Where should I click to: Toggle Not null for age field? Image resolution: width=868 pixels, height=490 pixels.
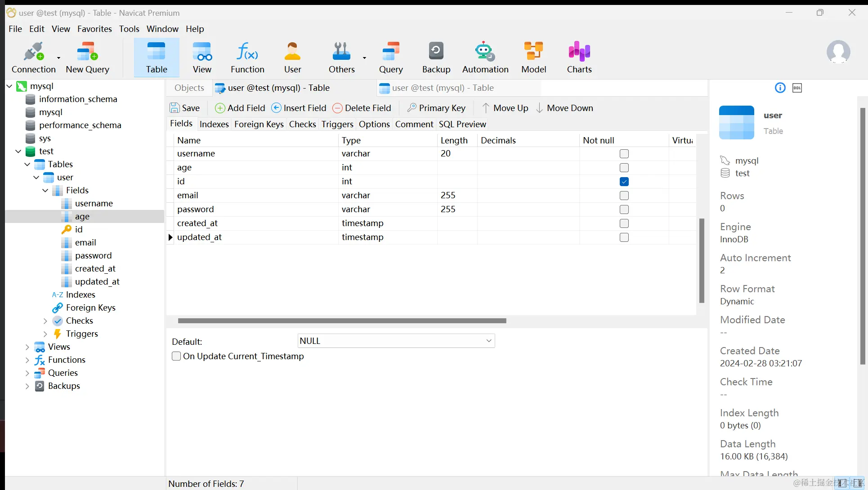point(624,168)
